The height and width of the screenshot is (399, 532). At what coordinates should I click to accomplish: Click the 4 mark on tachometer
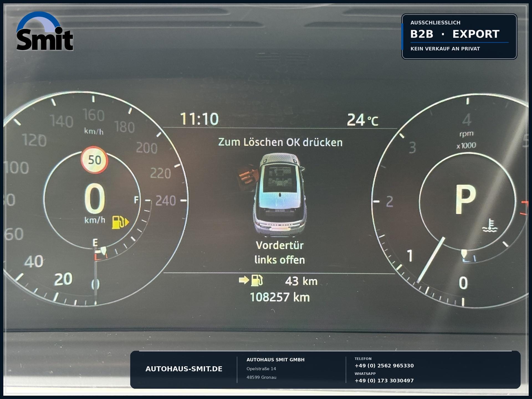[x=467, y=120]
